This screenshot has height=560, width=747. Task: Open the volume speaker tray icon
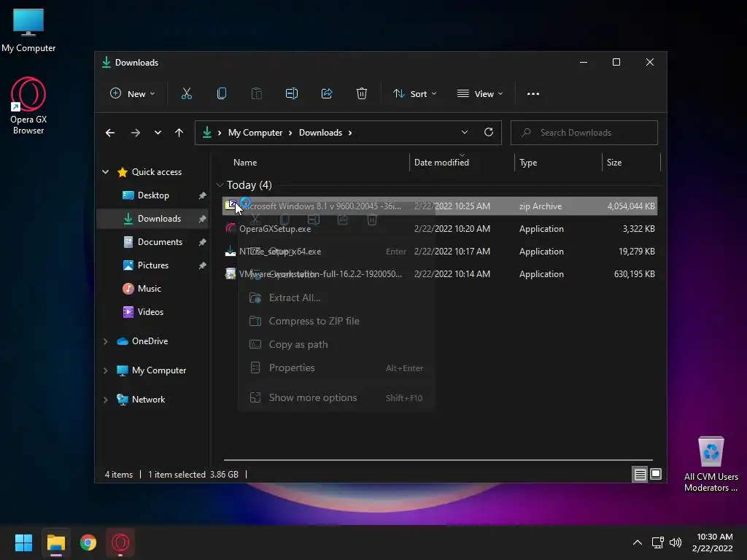tap(675, 542)
